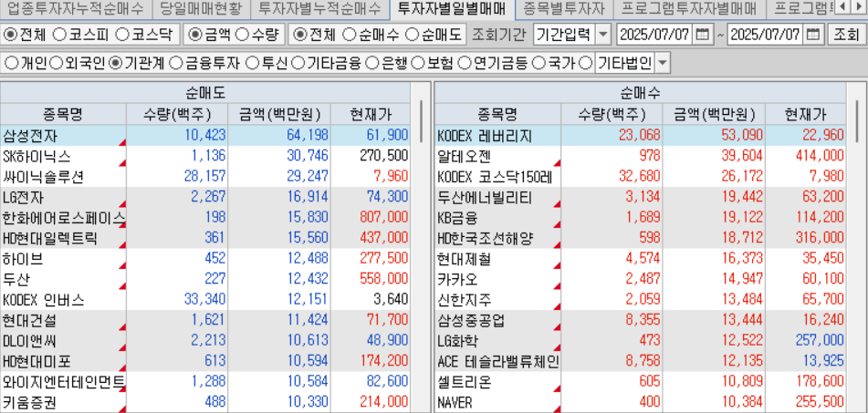
Task: Select the NAVER row
Action: 640,402
